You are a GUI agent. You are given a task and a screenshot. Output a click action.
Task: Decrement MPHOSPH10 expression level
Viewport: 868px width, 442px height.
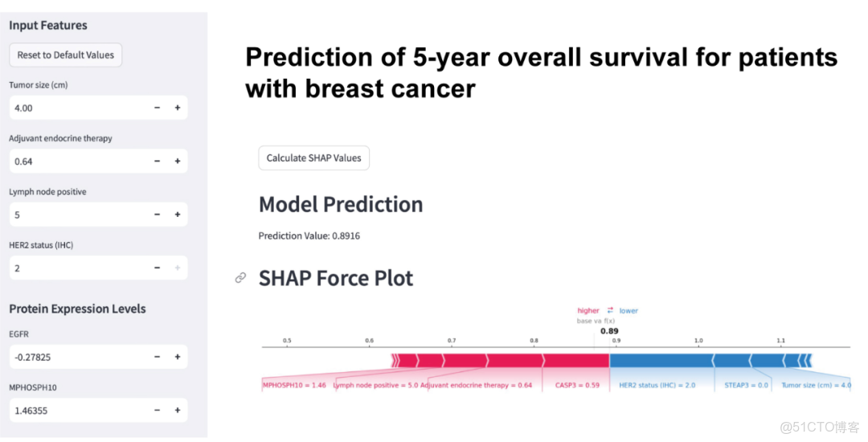pos(157,411)
